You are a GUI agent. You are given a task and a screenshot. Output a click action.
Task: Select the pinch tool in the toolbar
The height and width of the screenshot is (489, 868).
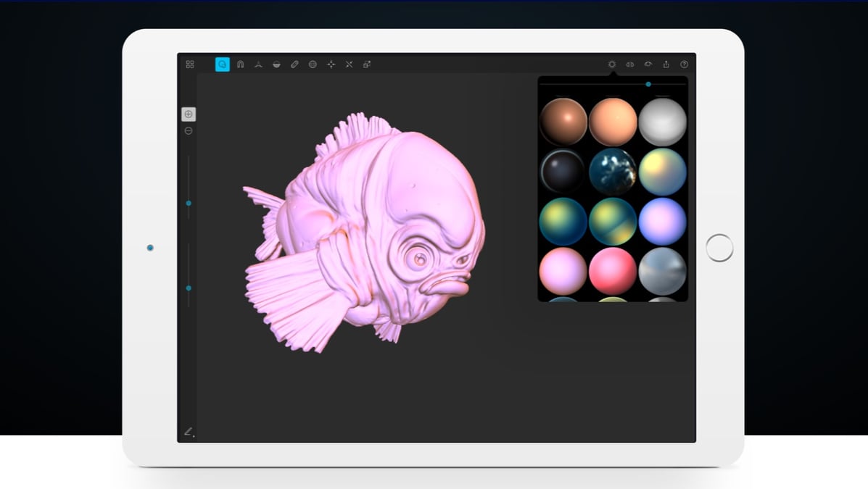(258, 64)
